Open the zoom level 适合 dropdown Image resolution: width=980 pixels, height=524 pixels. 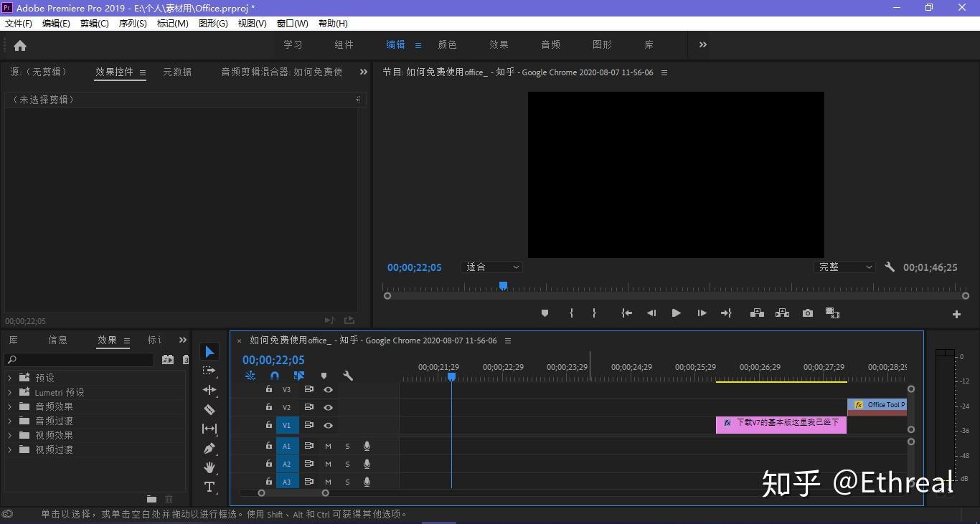pyautogui.click(x=491, y=267)
